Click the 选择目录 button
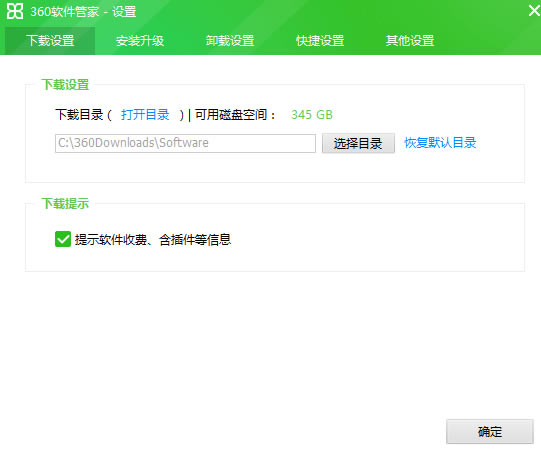Viewport: 541px width, 458px height. pyautogui.click(x=358, y=143)
